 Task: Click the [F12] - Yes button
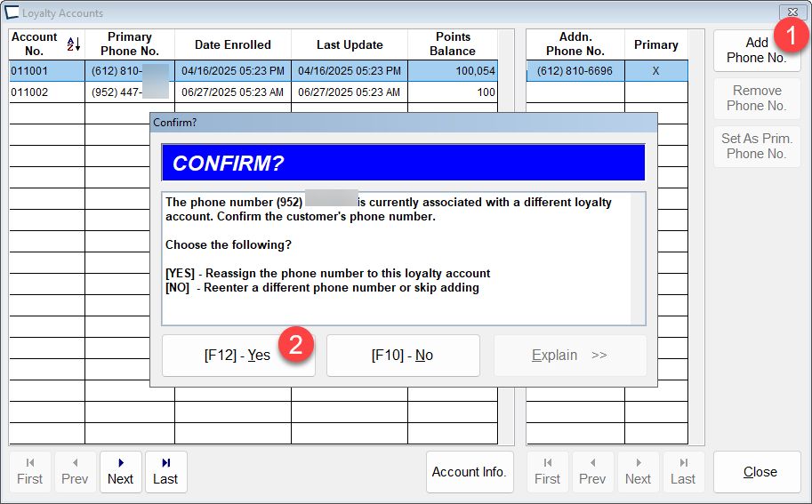[x=237, y=356]
